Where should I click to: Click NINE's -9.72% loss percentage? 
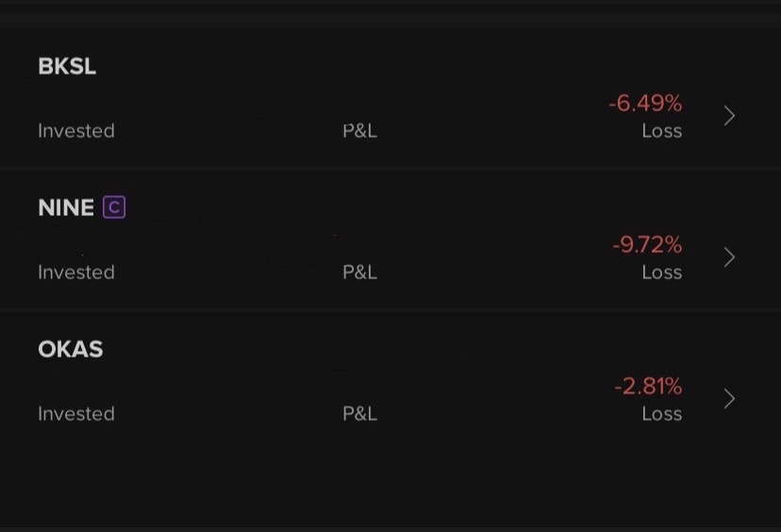click(646, 245)
